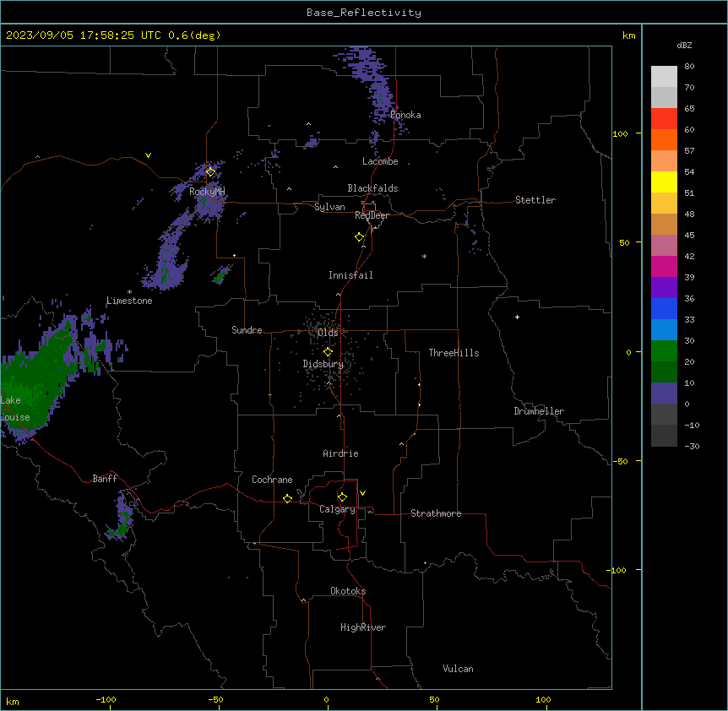
Task: Click the Drumheller town label
Action: pos(539,411)
